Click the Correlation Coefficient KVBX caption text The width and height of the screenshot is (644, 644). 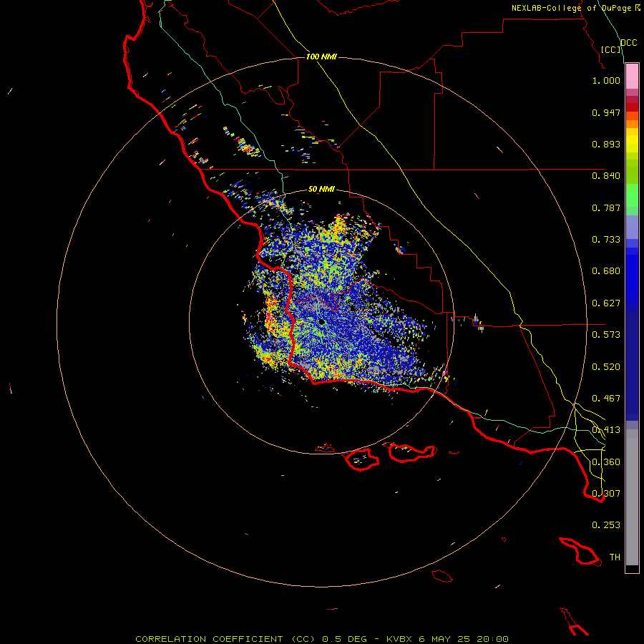pos(322,639)
